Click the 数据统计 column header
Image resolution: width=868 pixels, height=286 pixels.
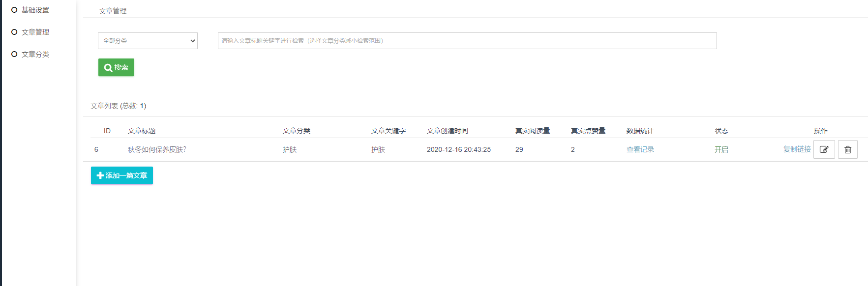coord(640,131)
